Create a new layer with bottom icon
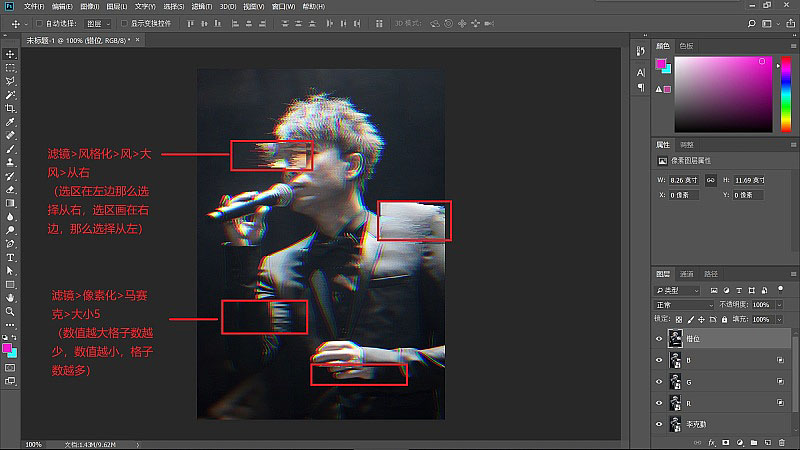 coord(768,442)
